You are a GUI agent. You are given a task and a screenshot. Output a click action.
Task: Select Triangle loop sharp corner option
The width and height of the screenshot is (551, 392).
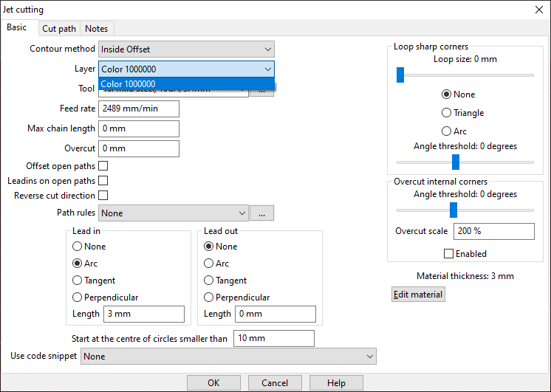[x=446, y=113]
